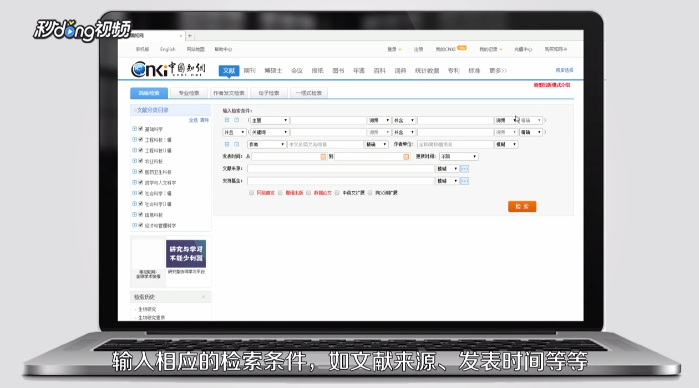699x388 pixels.
Task: Open the 并且 logic operator dropdown
Action: (x=234, y=132)
